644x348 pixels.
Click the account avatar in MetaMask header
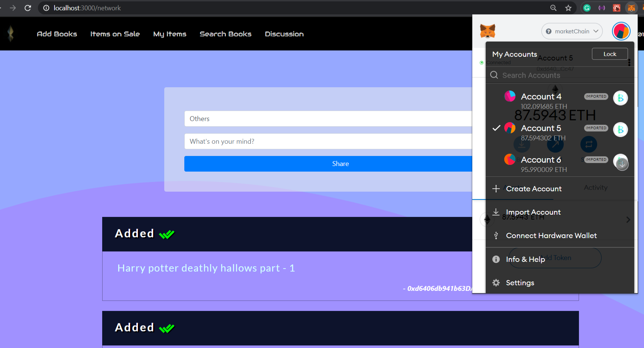tap(621, 31)
